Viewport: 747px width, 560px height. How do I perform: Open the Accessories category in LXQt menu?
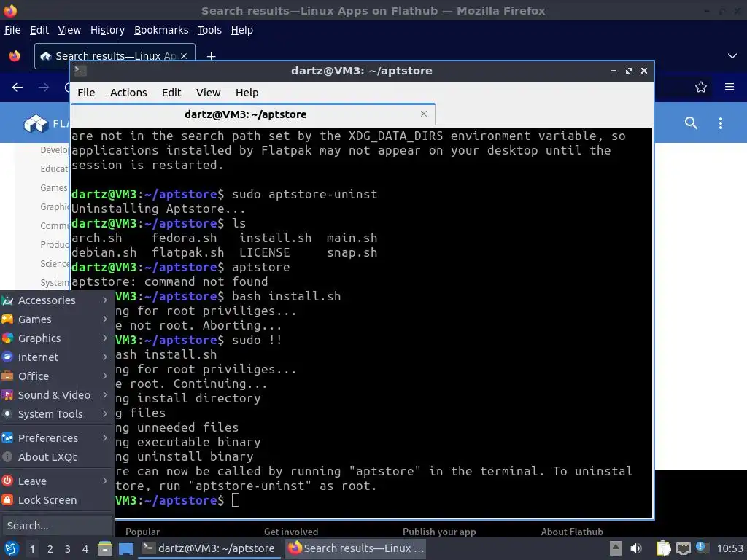(x=56, y=300)
